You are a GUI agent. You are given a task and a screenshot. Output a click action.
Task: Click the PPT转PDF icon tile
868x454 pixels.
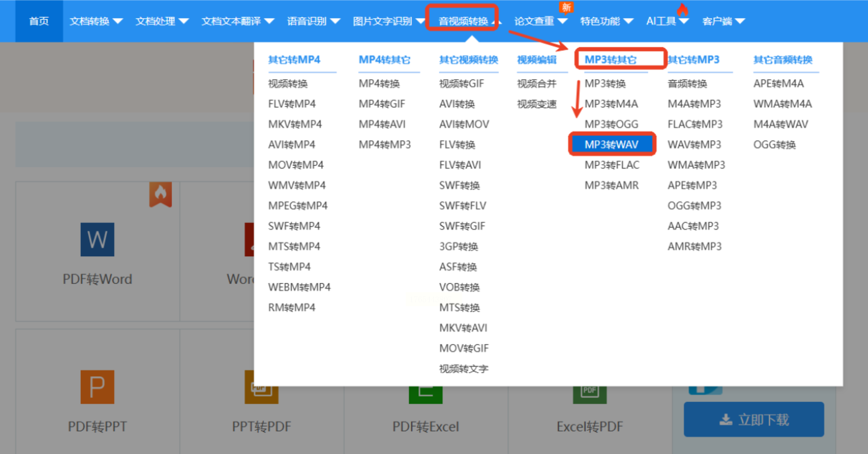[261, 395]
